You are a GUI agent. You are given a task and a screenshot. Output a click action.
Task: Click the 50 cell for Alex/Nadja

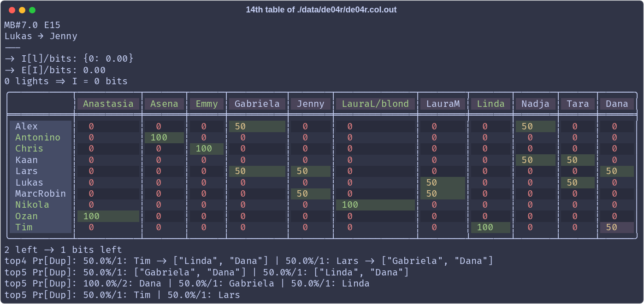pyautogui.click(x=536, y=126)
